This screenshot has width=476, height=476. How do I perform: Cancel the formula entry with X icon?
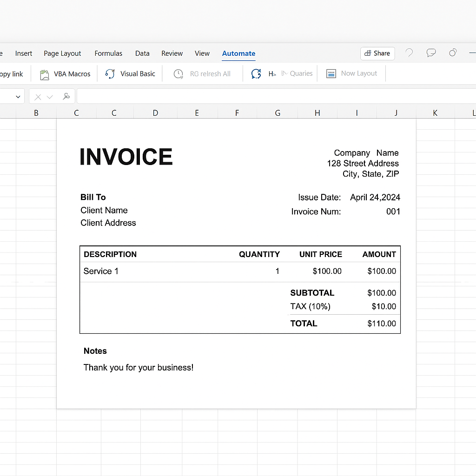point(38,97)
